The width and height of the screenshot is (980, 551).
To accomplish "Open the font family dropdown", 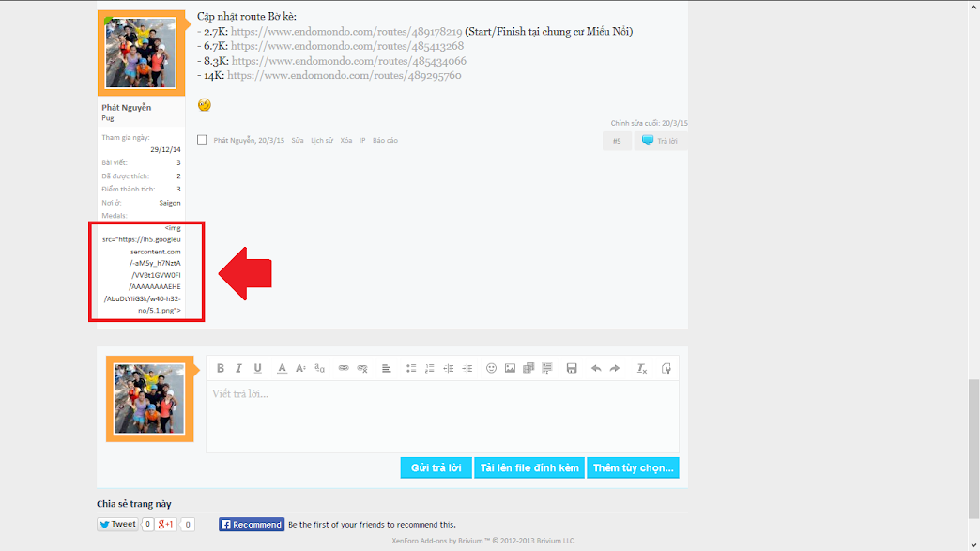I will (320, 369).
